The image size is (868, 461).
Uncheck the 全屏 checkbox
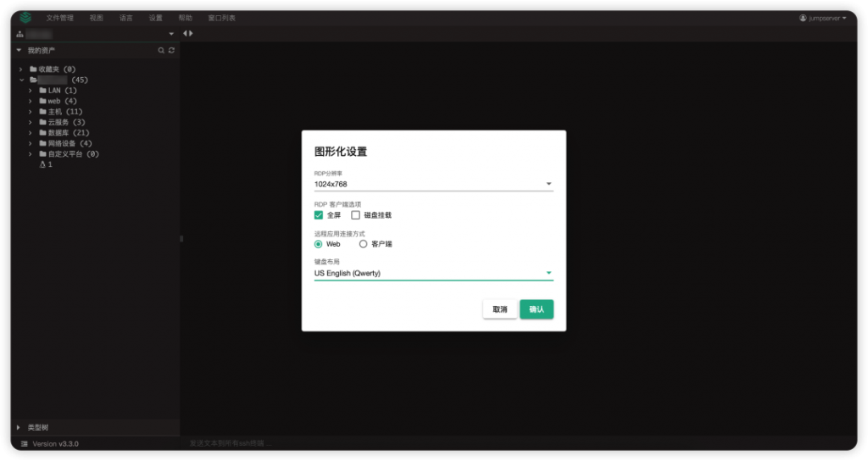click(319, 215)
